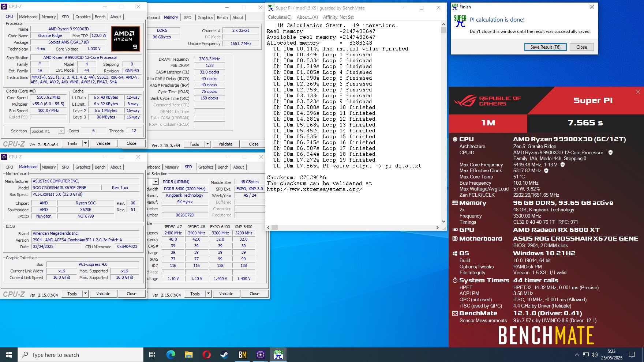Show hidden tray icons via the chevron
The image size is (644, 362).
pos(577,355)
